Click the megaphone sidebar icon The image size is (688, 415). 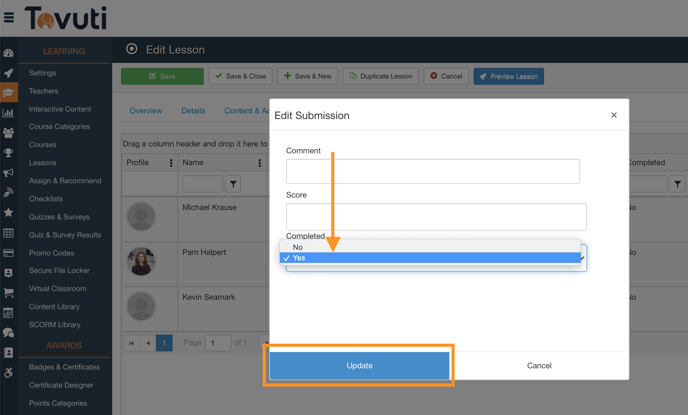pyautogui.click(x=9, y=173)
